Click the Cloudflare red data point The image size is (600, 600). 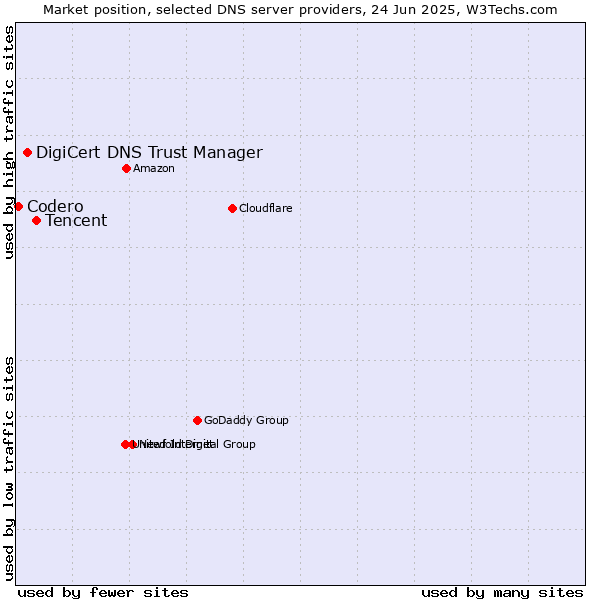pyautogui.click(x=232, y=209)
